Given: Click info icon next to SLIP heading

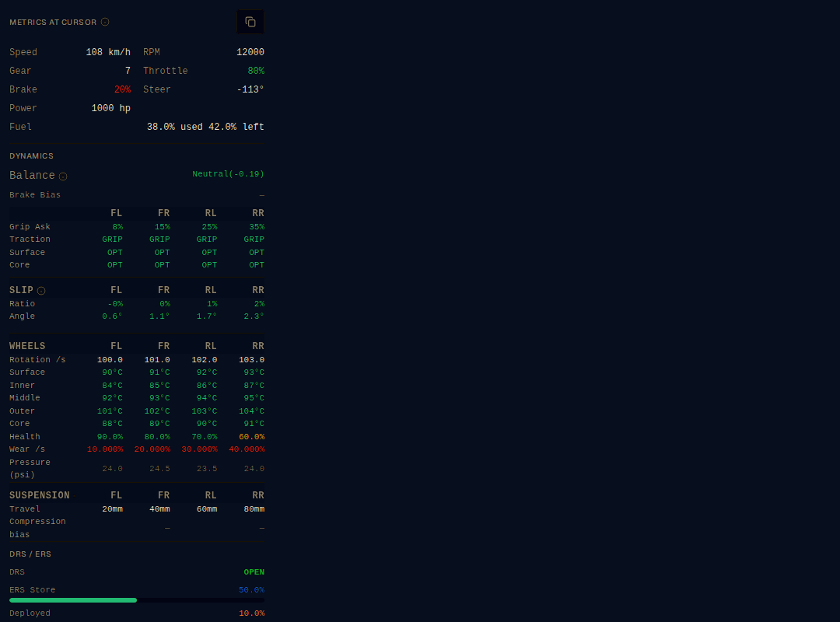Looking at the screenshot, I should point(41,291).
